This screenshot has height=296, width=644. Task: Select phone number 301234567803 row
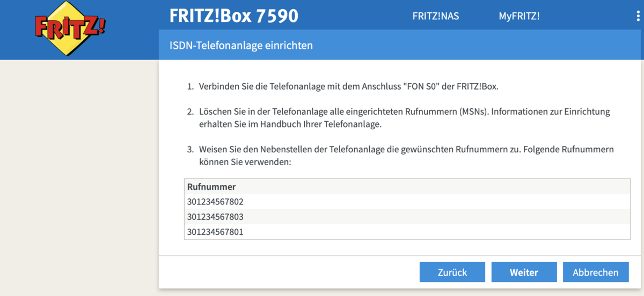click(215, 217)
